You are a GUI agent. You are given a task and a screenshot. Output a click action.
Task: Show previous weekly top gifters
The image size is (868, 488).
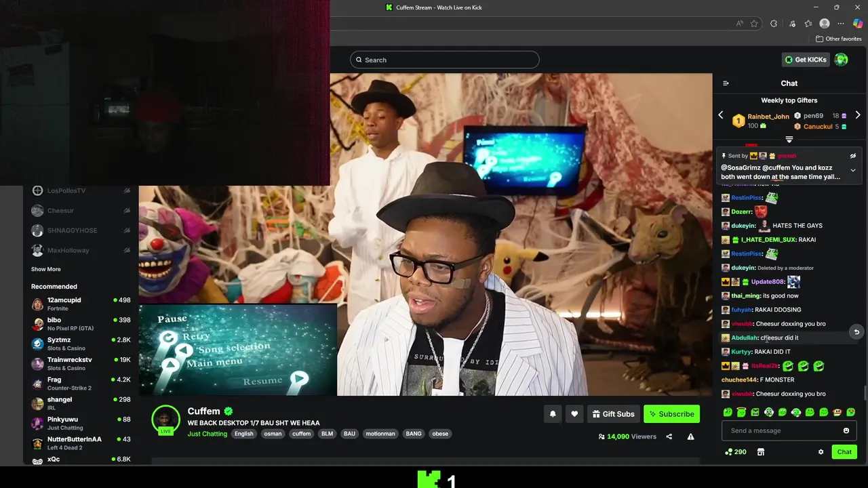(x=721, y=115)
